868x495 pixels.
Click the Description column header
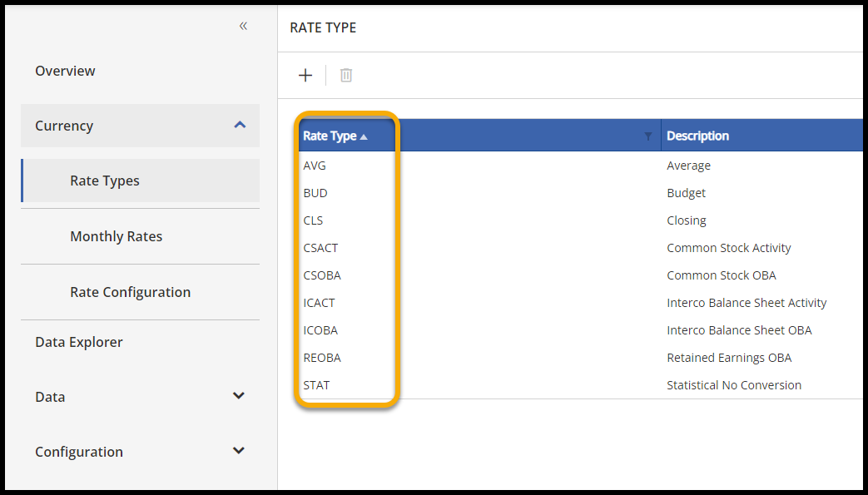tap(697, 136)
